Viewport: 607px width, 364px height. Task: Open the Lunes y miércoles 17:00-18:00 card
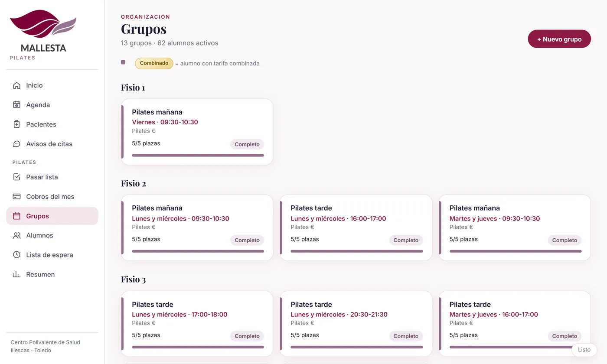197,324
